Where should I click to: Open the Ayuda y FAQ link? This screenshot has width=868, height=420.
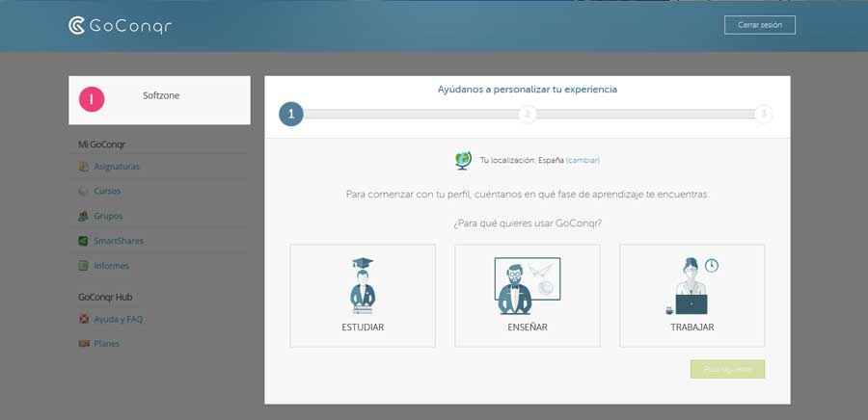tap(118, 320)
